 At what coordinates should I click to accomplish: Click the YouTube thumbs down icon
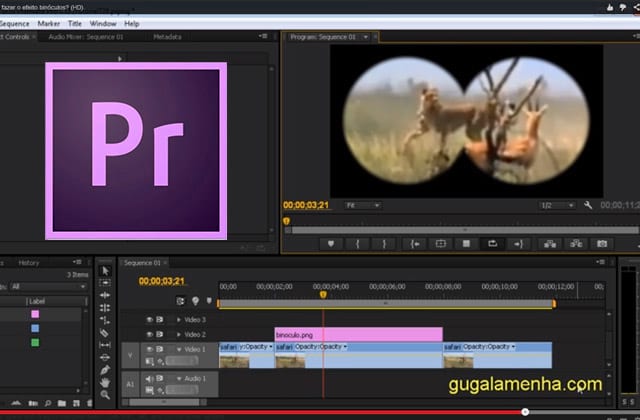pyautogui.click(x=623, y=7)
